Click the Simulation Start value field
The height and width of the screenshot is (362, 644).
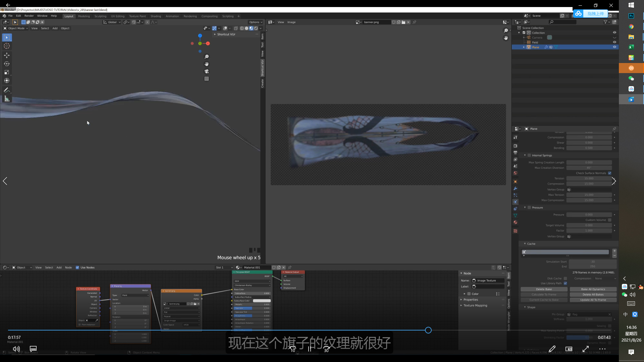[592, 262]
